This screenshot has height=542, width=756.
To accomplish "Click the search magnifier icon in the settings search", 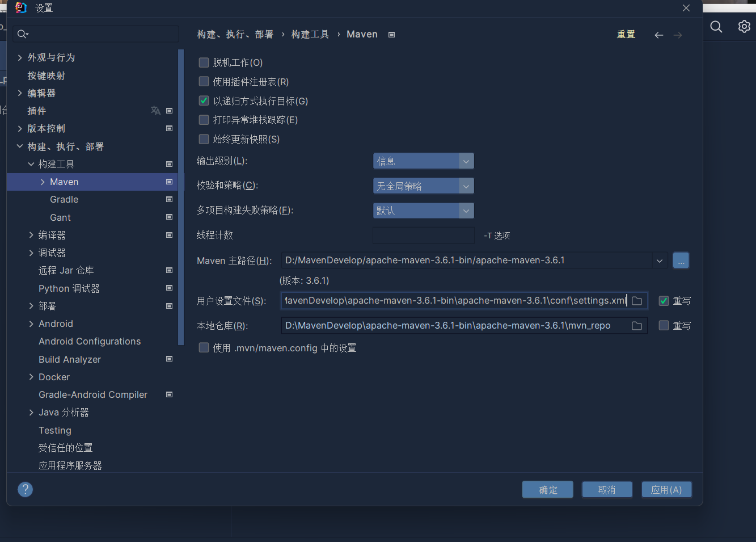I will point(23,34).
